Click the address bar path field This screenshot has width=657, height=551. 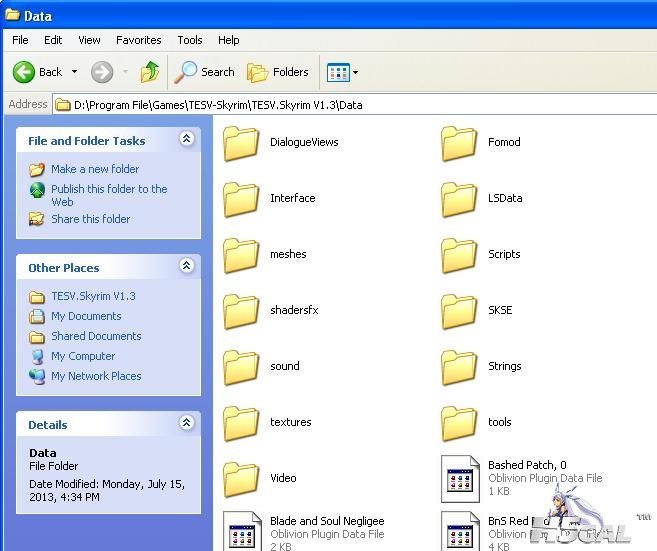355,105
